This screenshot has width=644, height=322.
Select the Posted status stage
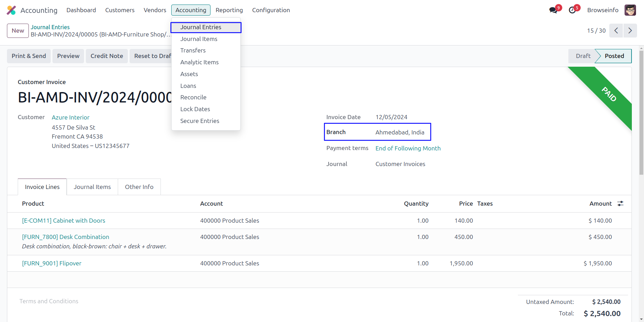click(x=614, y=56)
